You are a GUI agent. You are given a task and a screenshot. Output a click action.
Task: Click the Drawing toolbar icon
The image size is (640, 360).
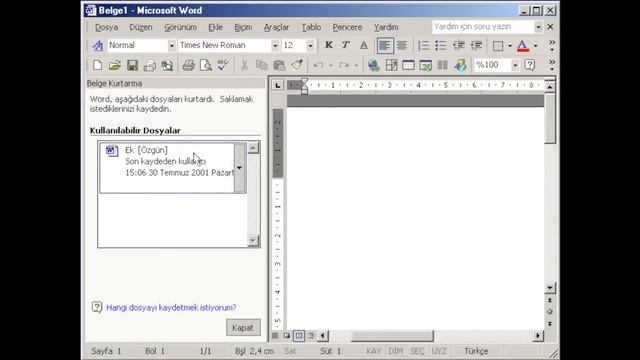click(460, 65)
